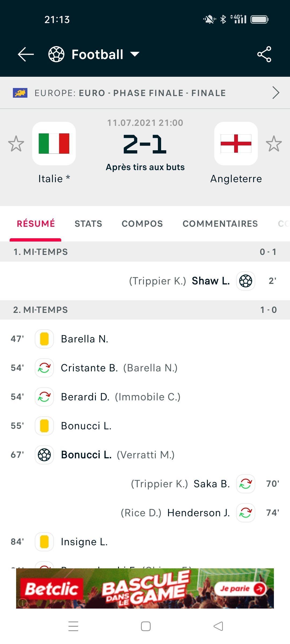Tap the back arrow in header

tap(26, 54)
